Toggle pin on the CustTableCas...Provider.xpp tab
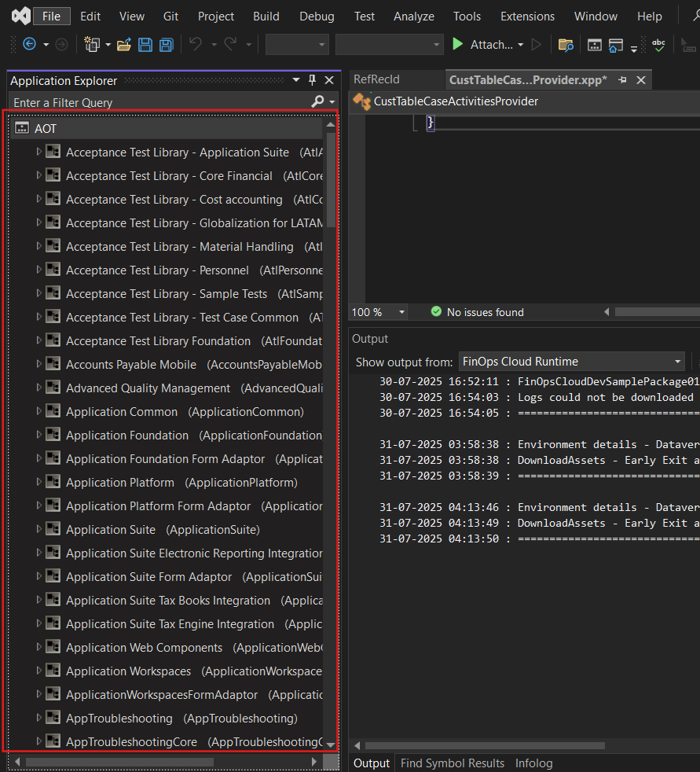 (622, 79)
